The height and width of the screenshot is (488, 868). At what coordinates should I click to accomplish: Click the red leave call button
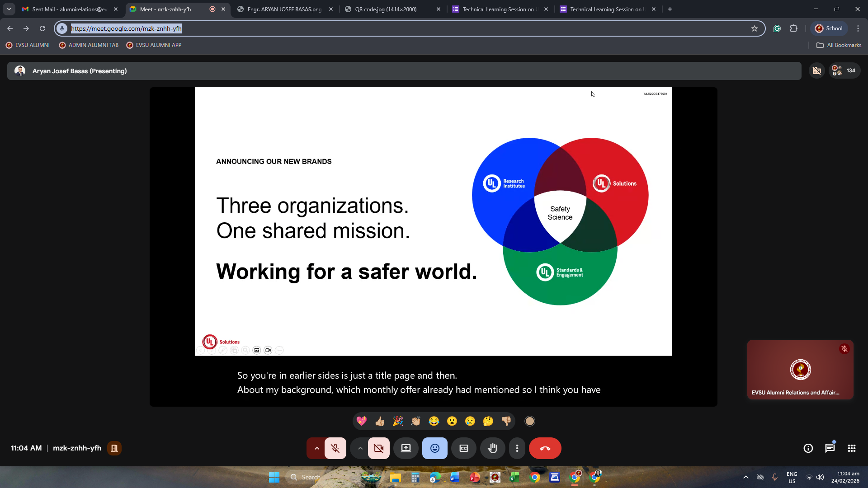[x=545, y=448]
